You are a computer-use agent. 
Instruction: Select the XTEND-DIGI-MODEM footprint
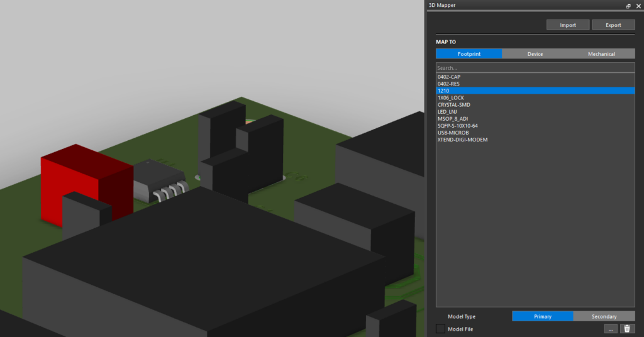click(x=535, y=140)
